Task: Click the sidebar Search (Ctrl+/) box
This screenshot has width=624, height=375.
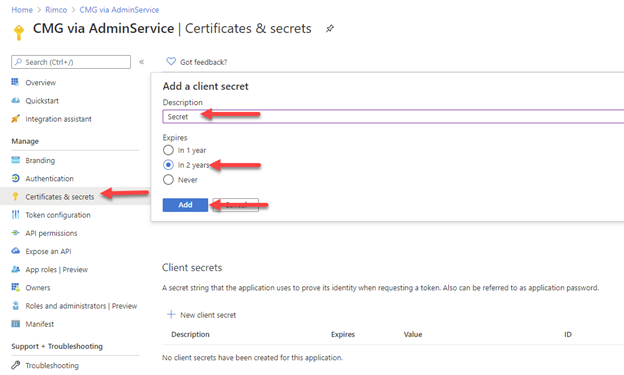Action: [71, 62]
